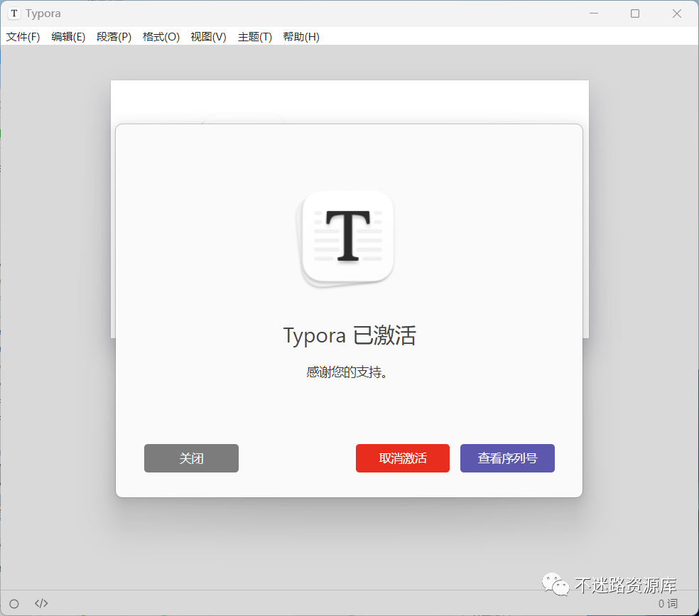Open the 视图(V) menu
Viewport: 699px width, 616px height.
point(208,36)
